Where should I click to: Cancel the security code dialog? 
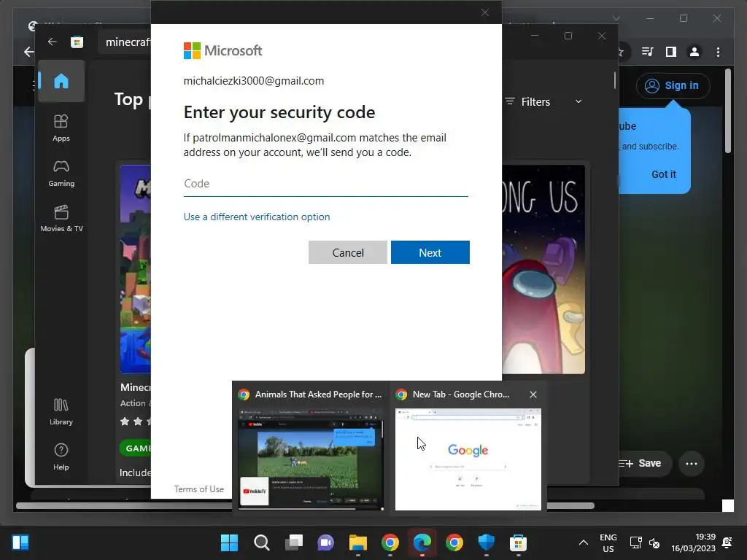pyautogui.click(x=348, y=252)
